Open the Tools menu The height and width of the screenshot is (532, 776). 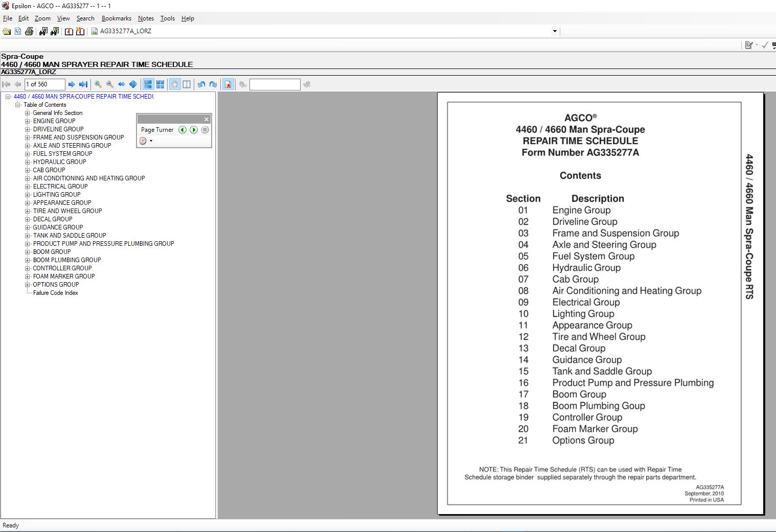tap(167, 18)
